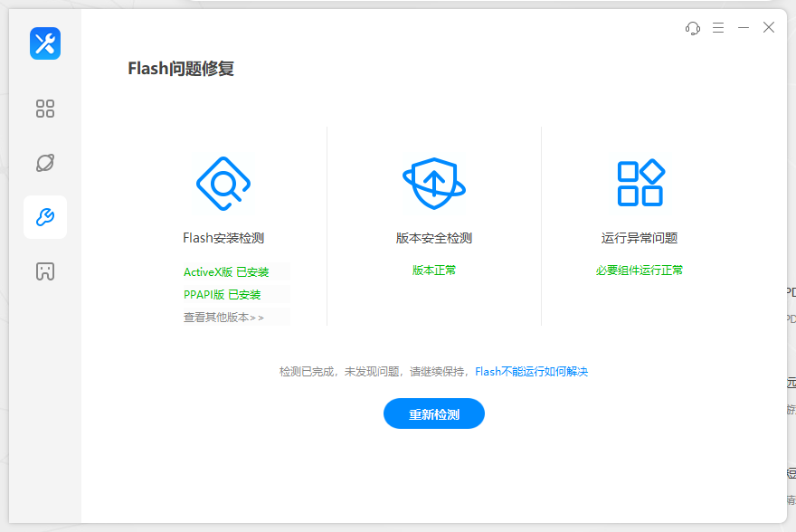The width and height of the screenshot is (796, 532).
Task: Open the game console sidebar icon
Action: [45, 271]
